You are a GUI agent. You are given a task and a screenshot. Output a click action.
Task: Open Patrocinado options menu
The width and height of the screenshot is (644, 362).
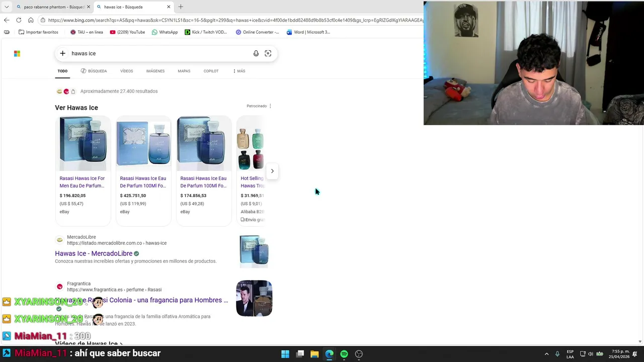(270, 106)
